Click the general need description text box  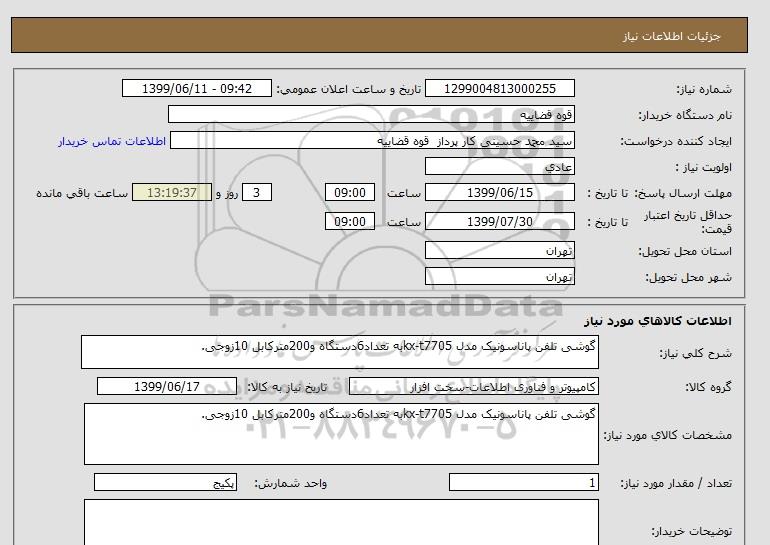340,352
